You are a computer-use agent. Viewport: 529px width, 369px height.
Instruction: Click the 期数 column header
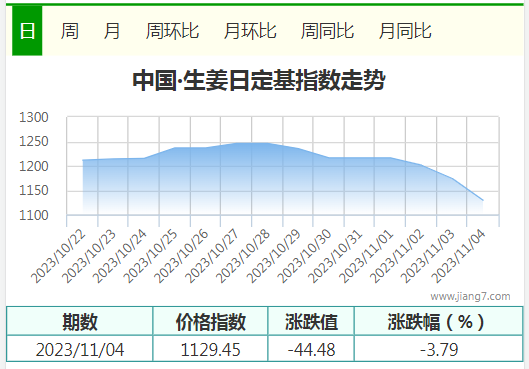pos(80,321)
